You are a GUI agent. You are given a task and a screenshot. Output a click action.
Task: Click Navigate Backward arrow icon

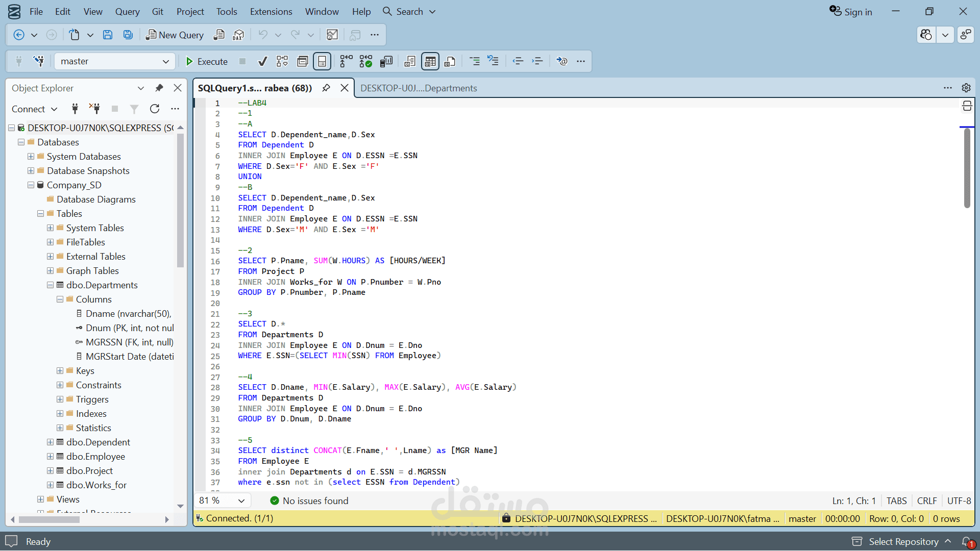point(19,35)
